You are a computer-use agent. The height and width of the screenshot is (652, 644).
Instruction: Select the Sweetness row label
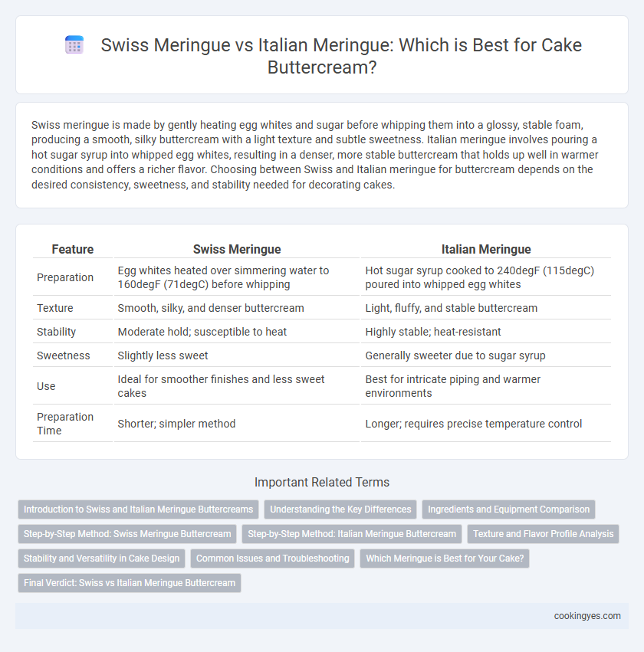63,355
